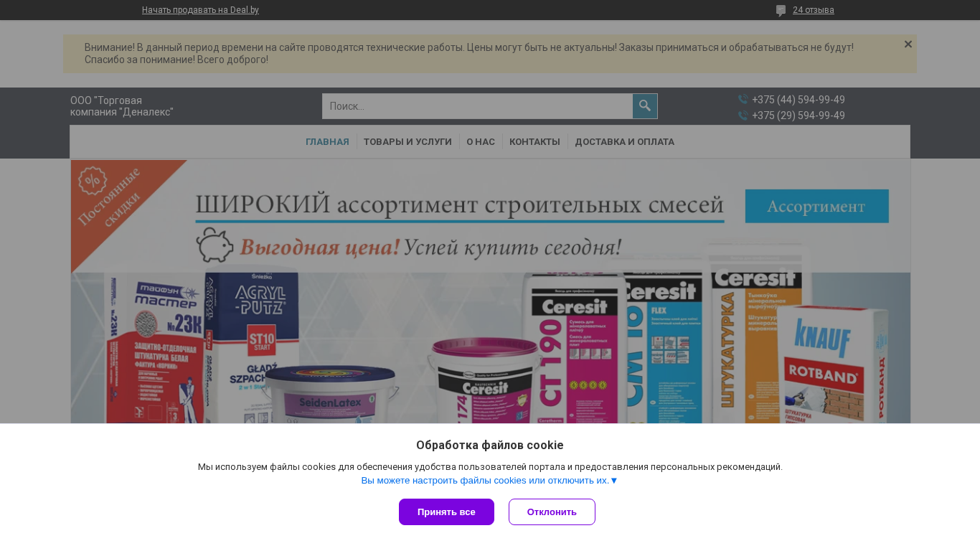
Task: Click 'Выгодная цена! Успей купить сегодня!' banner text
Action: pos(430,248)
